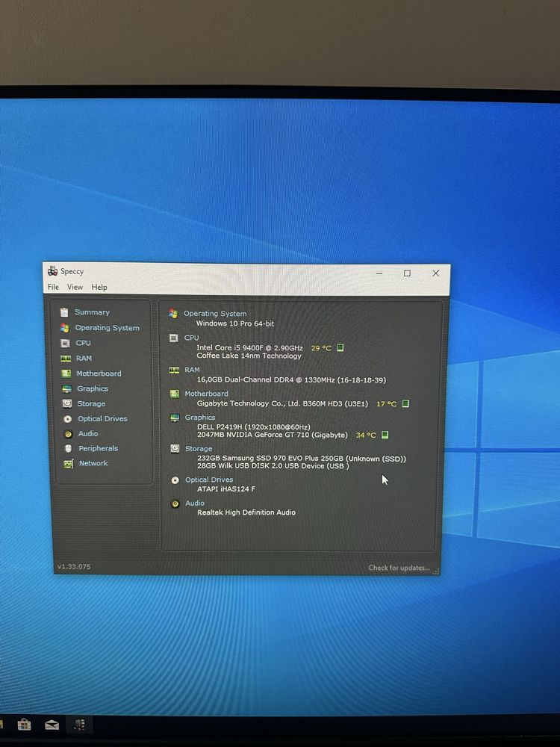This screenshot has height=747, width=560.
Task: Select Optical Drives in the sidebar
Action: point(102,418)
